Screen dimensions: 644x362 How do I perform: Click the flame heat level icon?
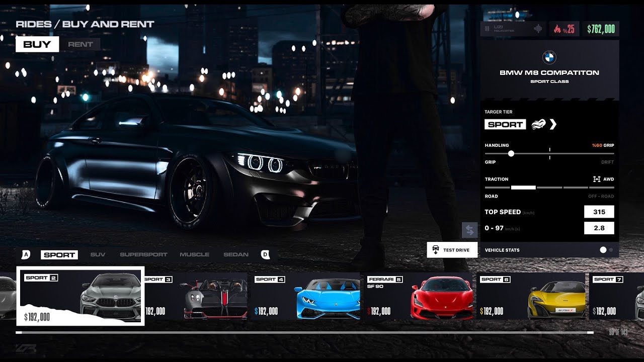[x=557, y=29]
